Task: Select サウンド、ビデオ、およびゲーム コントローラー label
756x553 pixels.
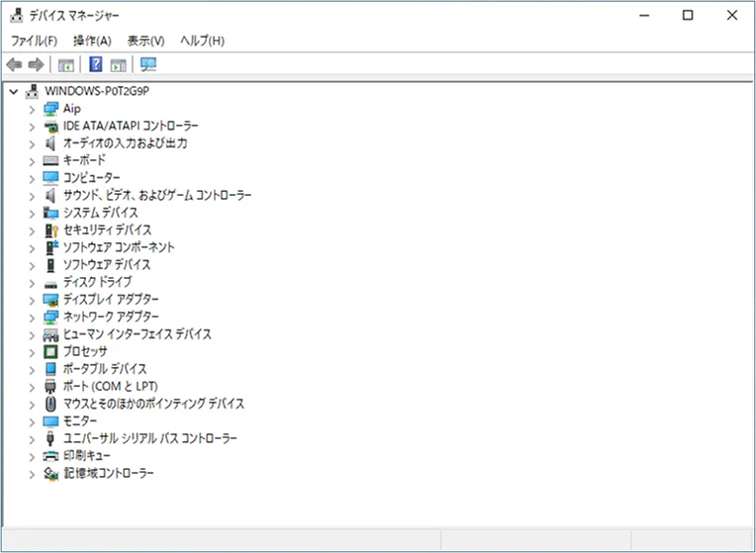Action: (x=157, y=195)
